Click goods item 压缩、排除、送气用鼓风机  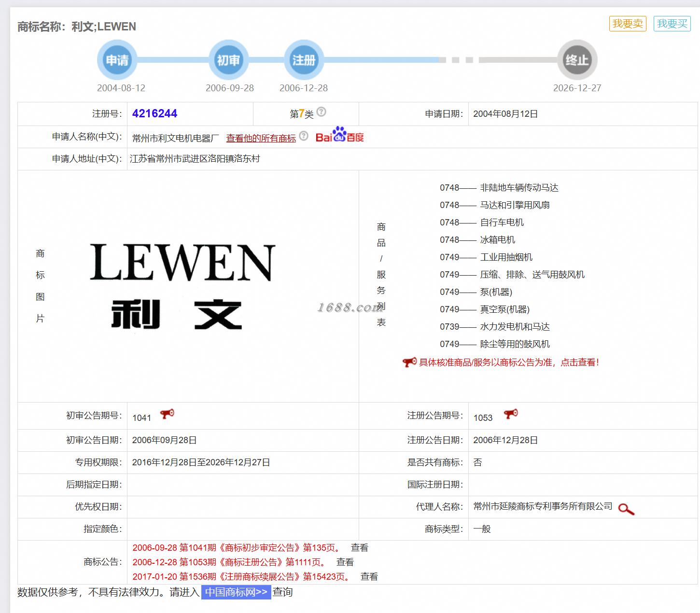click(532, 275)
